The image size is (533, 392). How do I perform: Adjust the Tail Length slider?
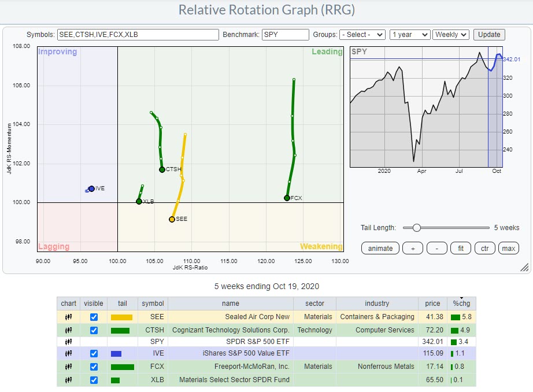tap(416, 228)
